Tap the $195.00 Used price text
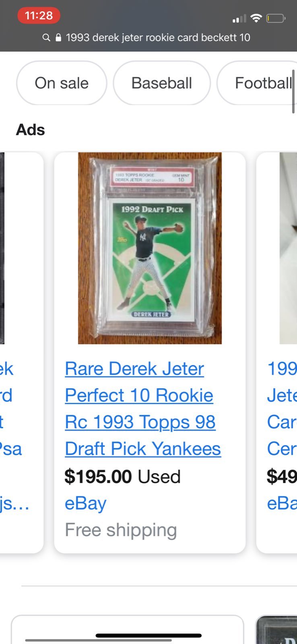This screenshot has height=644, width=297. pos(122,477)
